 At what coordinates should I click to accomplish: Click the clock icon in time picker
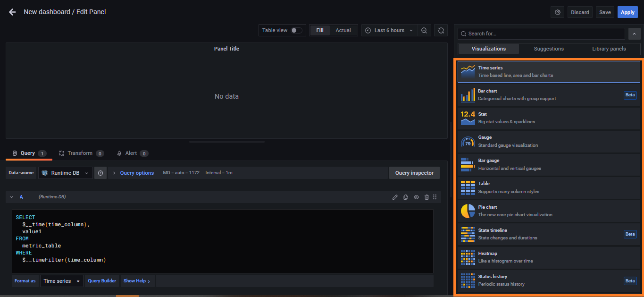368,30
